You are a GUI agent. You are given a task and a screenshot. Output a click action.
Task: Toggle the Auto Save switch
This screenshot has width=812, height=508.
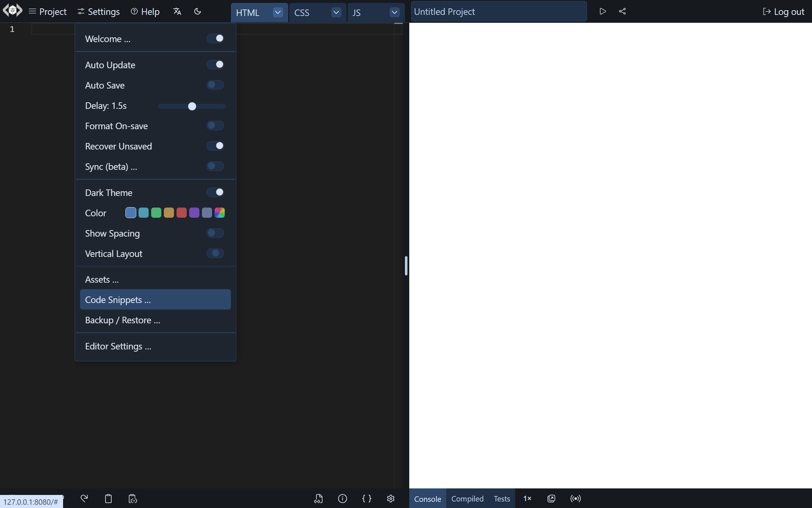(x=215, y=85)
